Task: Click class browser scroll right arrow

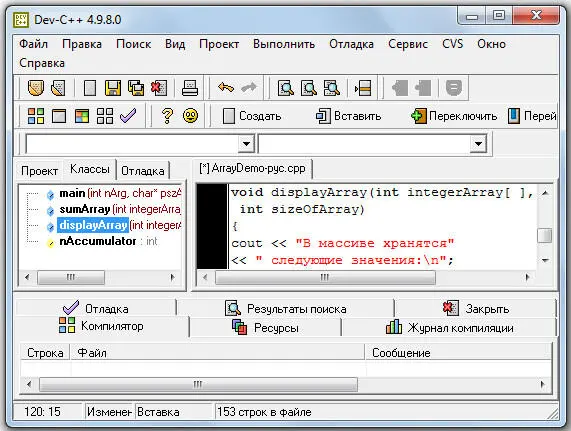Action: click(173, 277)
